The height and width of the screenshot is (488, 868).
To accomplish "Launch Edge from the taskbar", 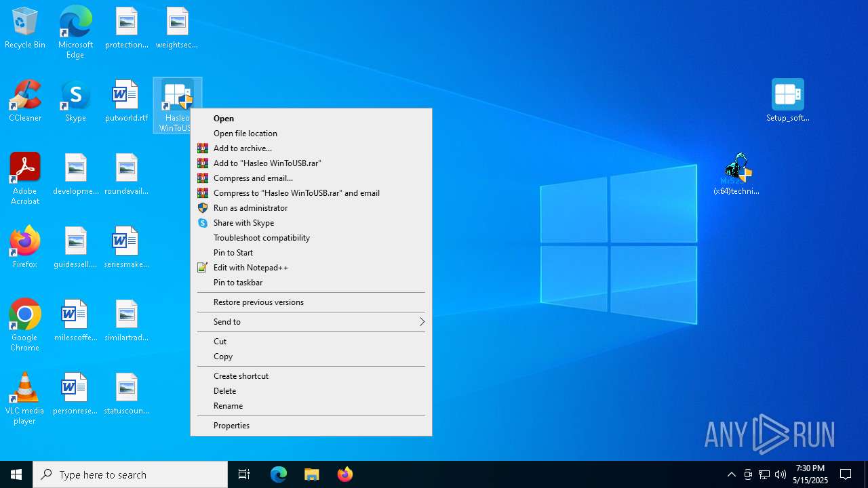I will click(x=279, y=474).
